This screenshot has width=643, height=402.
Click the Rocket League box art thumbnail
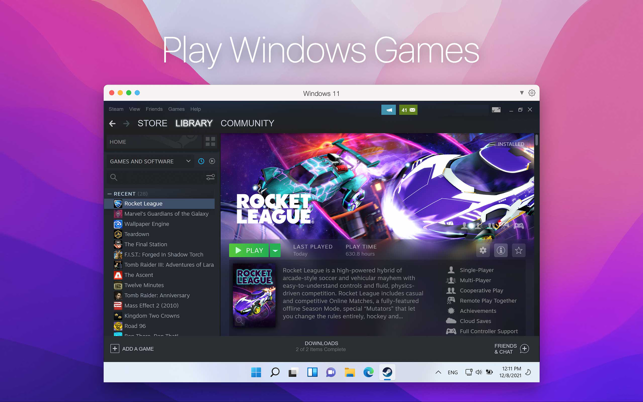click(x=254, y=295)
